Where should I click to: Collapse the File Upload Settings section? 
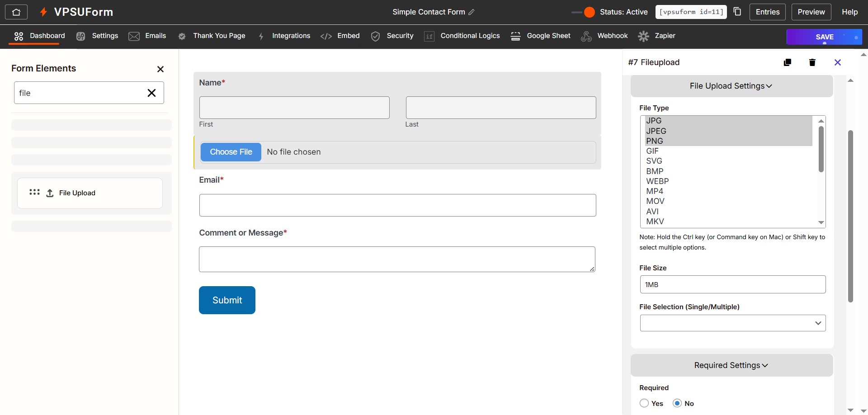tap(731, 86)
